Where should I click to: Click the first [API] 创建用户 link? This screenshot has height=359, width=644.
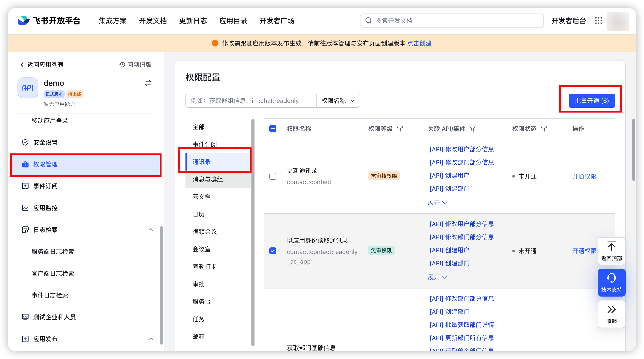[x=449, y=175]
